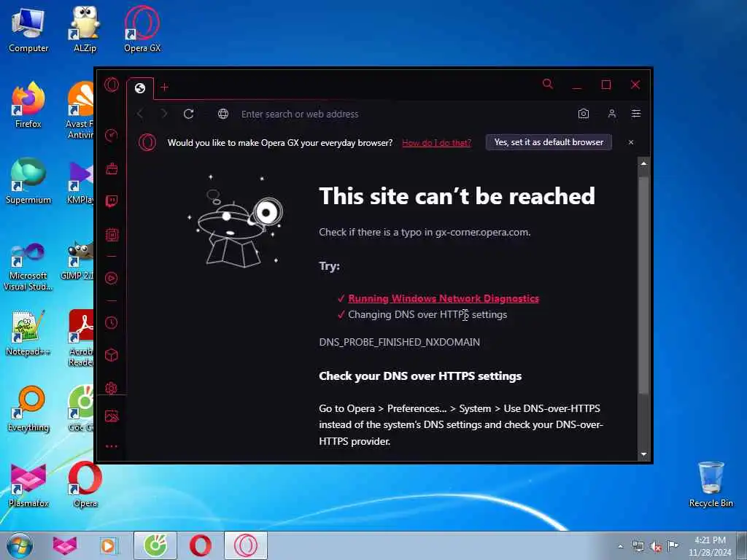Open Action Center flag tray icon
The width and height of the screenshot is (747, 560).
673,545
